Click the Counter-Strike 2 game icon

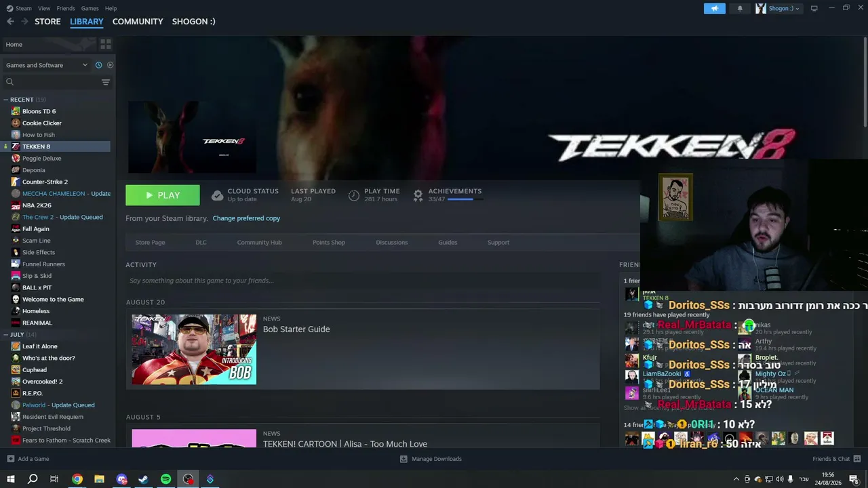click(x=16, y=182)
